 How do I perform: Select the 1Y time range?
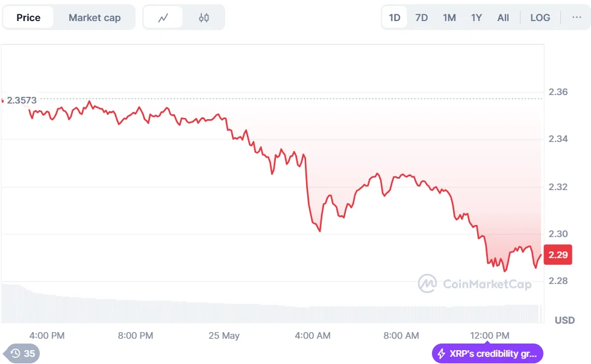(x=477, y=17)
